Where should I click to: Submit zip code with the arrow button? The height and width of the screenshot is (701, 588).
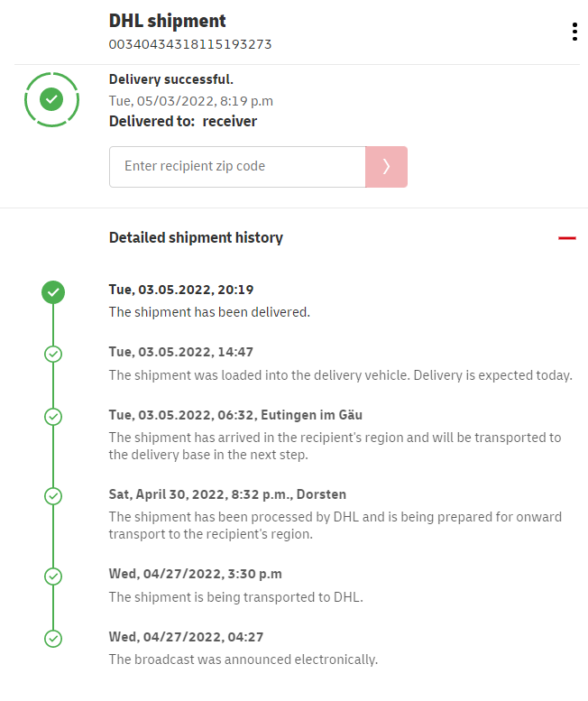tap(386, 167)
